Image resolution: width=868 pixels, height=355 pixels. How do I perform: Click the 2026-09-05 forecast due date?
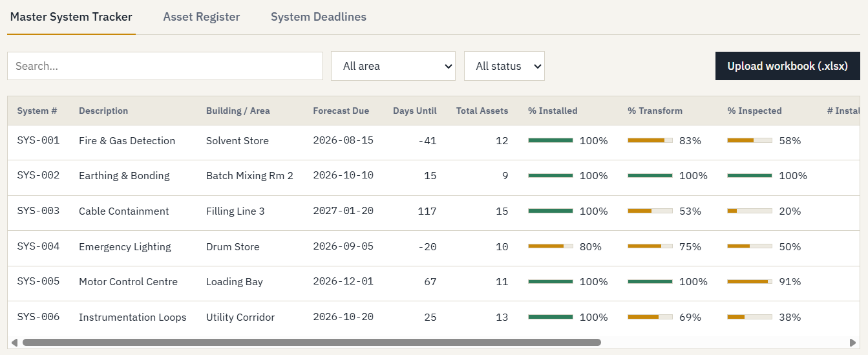[x=343, y=246]
